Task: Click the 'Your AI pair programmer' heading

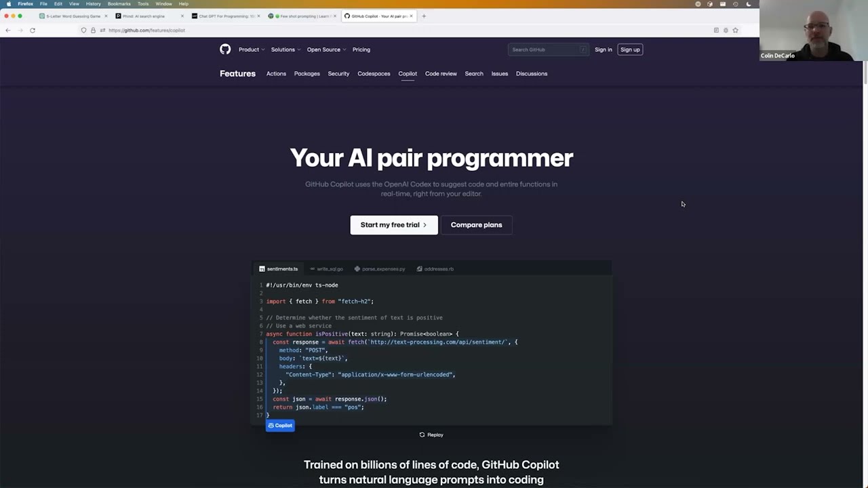Action: point(431,158)
